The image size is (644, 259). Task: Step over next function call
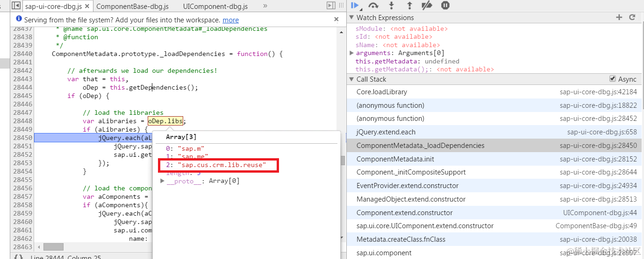tap(373, 6)
